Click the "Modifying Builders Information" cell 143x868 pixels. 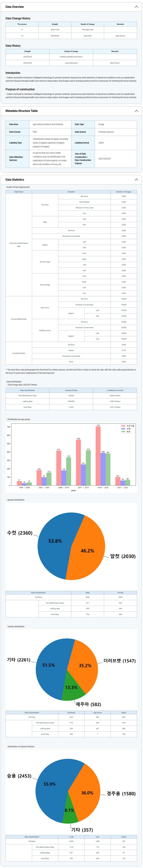pos(71,57)
